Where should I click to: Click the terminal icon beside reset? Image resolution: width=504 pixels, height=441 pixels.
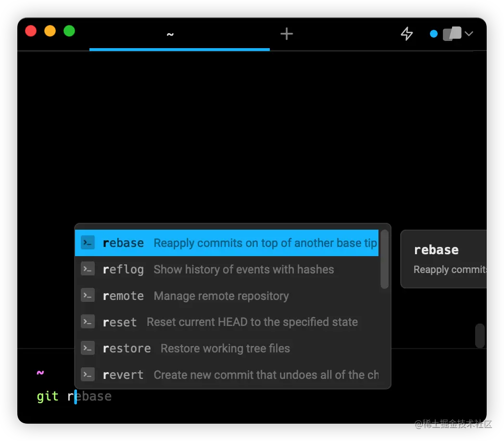(88, 322)
